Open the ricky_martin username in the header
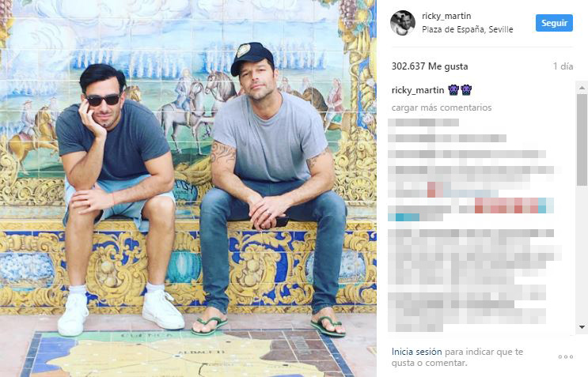 [x=446, y=16]
